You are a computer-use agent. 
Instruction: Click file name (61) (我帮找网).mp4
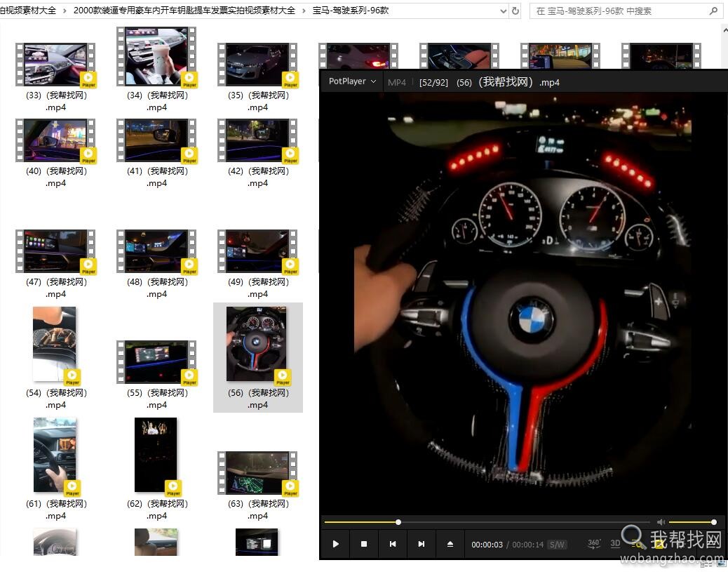[56, 510]
